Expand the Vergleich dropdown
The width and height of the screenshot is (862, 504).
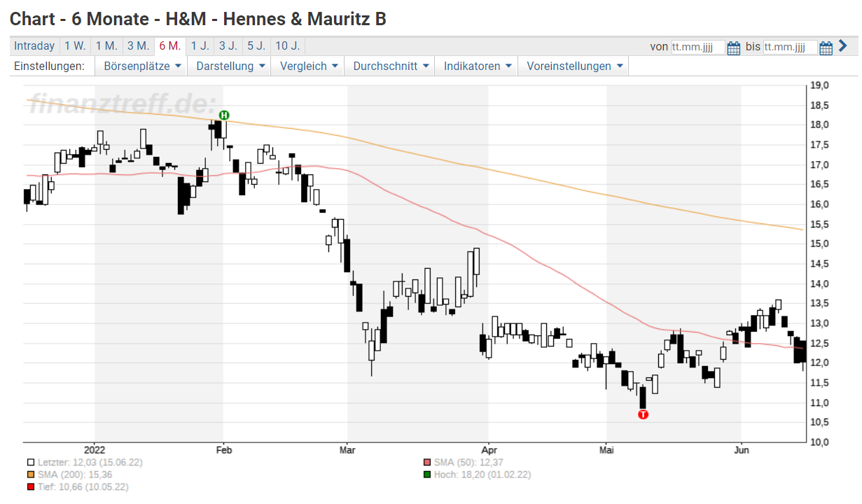point(309,66)
